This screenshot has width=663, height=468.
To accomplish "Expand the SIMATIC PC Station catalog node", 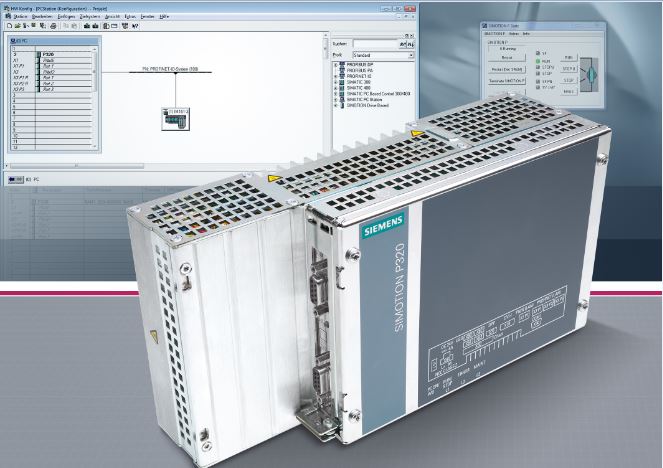I will click(336, 99).
